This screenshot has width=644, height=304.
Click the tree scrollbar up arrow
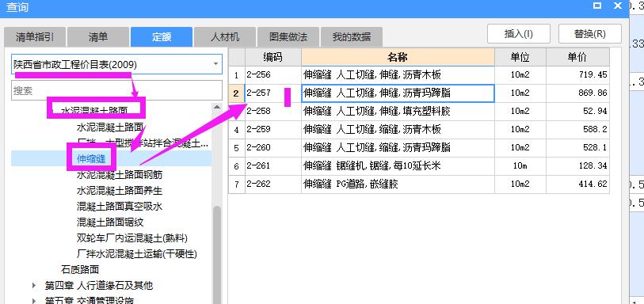click(x=217, y=107)
